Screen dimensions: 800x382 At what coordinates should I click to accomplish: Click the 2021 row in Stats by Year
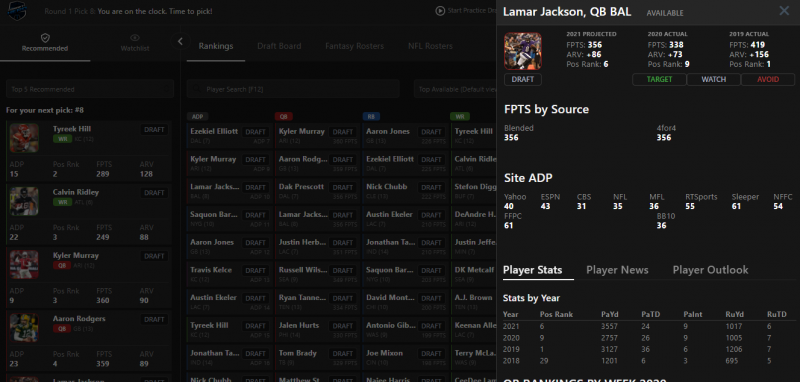[x=648, y=327]
